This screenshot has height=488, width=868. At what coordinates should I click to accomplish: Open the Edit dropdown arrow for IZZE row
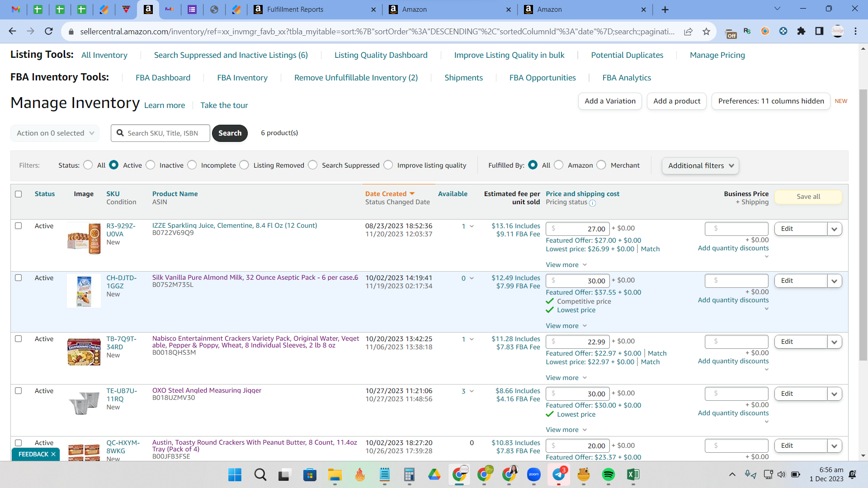pos(835,229)
